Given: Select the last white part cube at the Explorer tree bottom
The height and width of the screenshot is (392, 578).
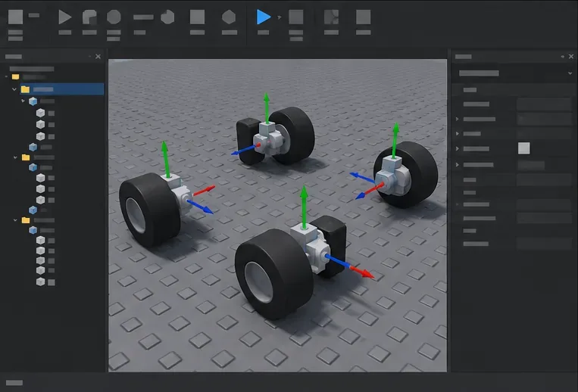Looking at the screenshot, I should (x=41, y=282).
